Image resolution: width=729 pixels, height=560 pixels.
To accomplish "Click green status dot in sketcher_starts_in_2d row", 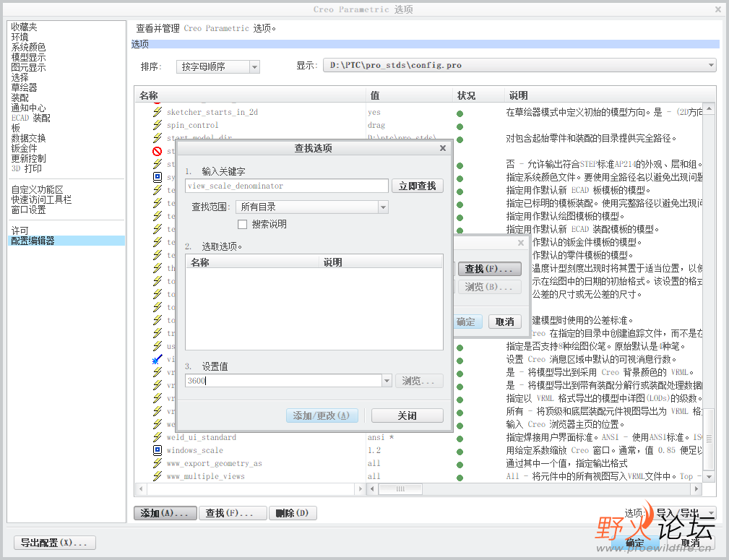I will point(460,113).
